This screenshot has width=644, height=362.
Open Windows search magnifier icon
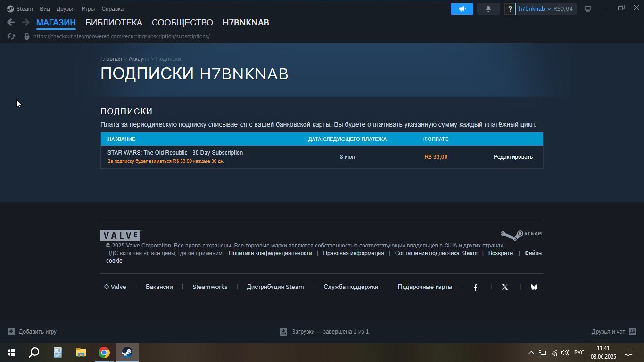coord(34,353)
